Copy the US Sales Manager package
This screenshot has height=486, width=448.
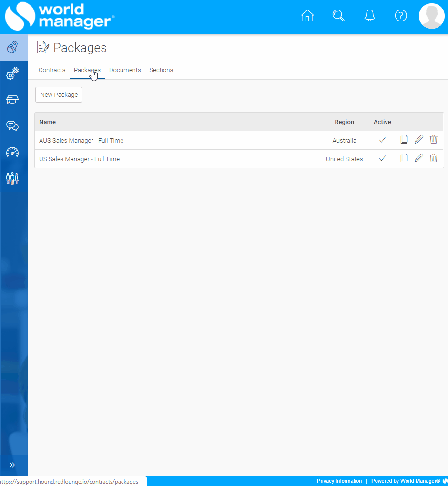coord(404,158)
